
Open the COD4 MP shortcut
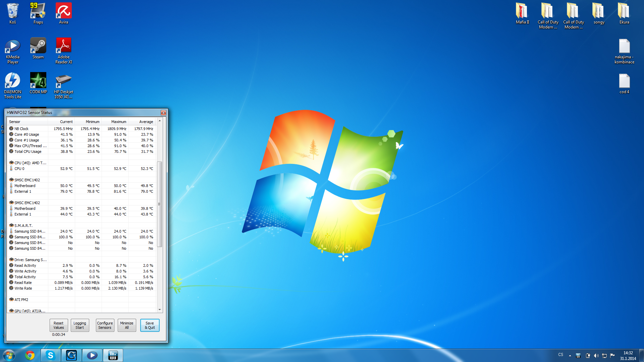pos(38,83)
